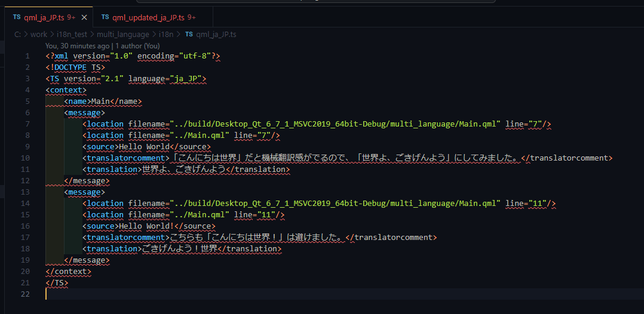644x314 pixels.
Task: Open the "C:" breadcrumb segment
Action: [19, 34]
